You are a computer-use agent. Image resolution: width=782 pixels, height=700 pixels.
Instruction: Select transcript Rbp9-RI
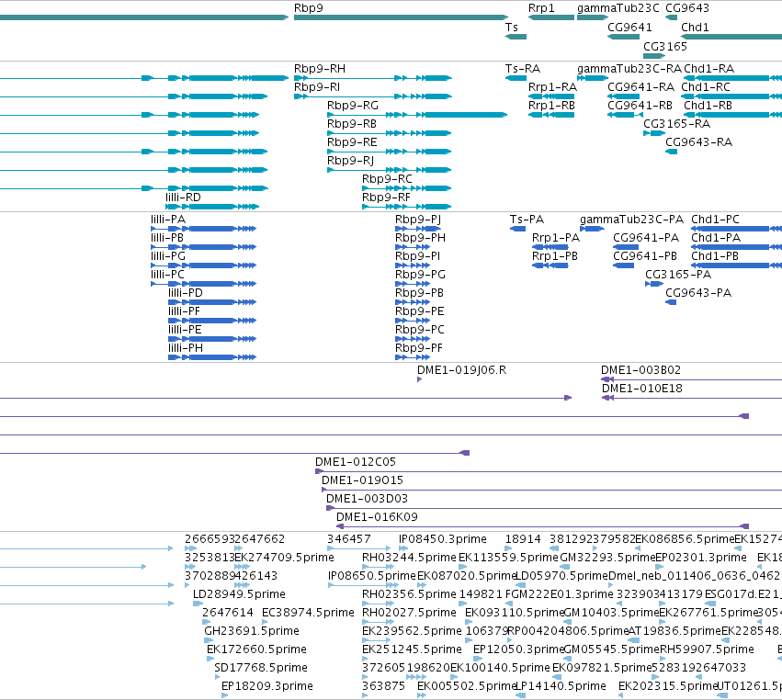click(317, 87)
